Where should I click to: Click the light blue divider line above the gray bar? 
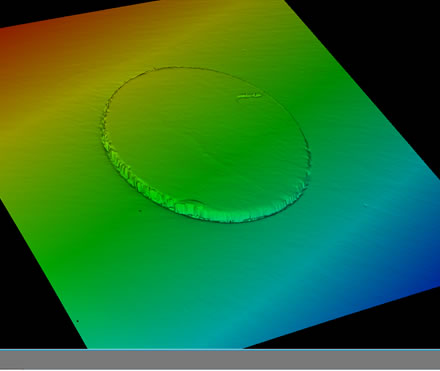[220, 349]
